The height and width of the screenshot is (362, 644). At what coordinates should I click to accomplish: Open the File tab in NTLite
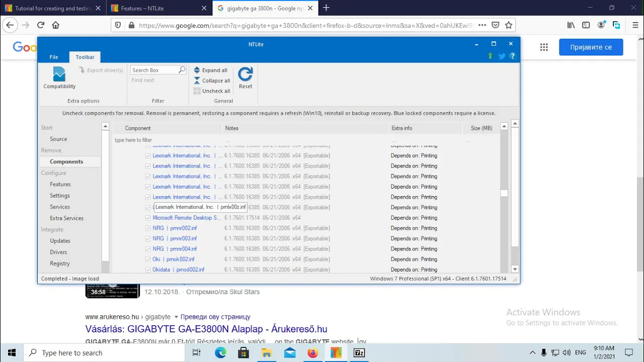54,57
